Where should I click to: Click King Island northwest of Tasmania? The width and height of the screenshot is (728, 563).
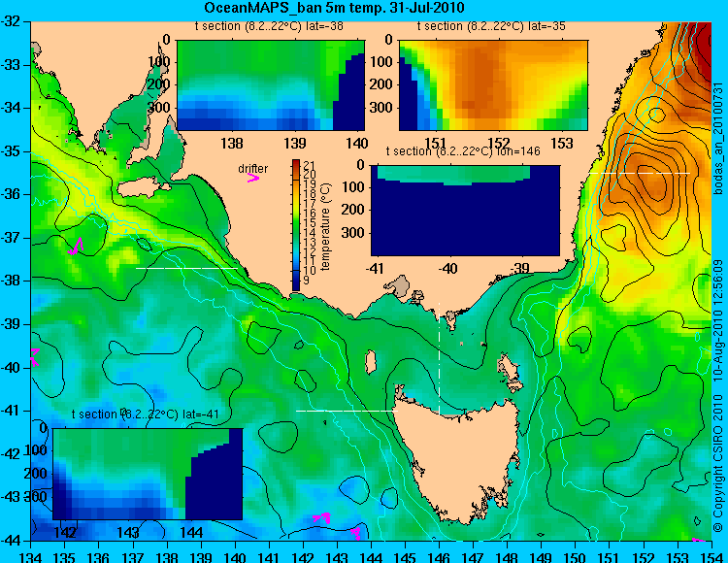pyautogui.click(x=371, y=362)
